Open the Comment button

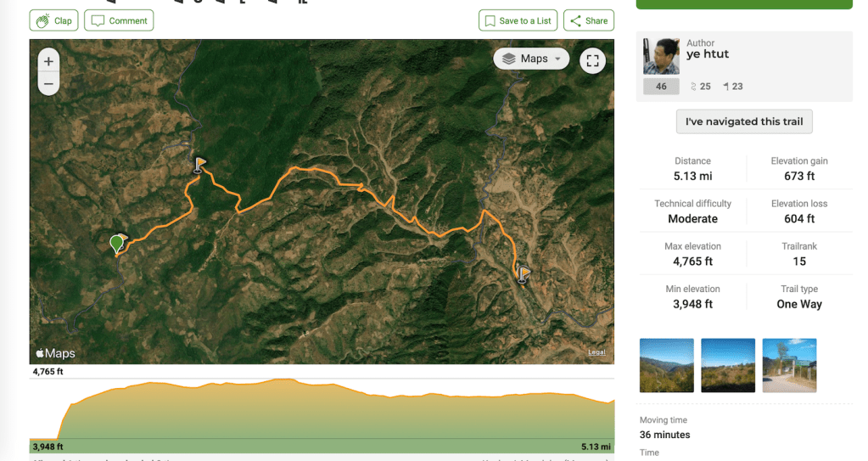pyautogui.click(x=120, y=20)
